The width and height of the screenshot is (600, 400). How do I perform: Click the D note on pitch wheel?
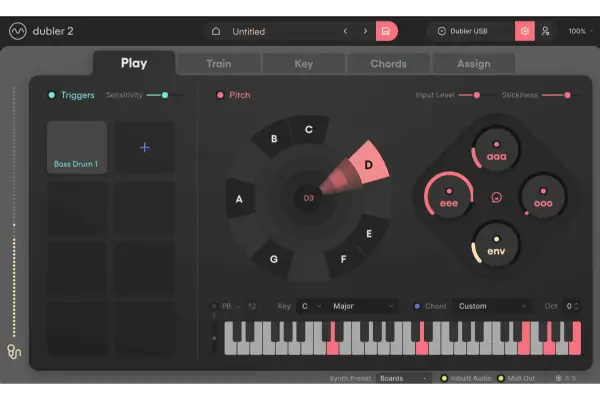(367, 163)
